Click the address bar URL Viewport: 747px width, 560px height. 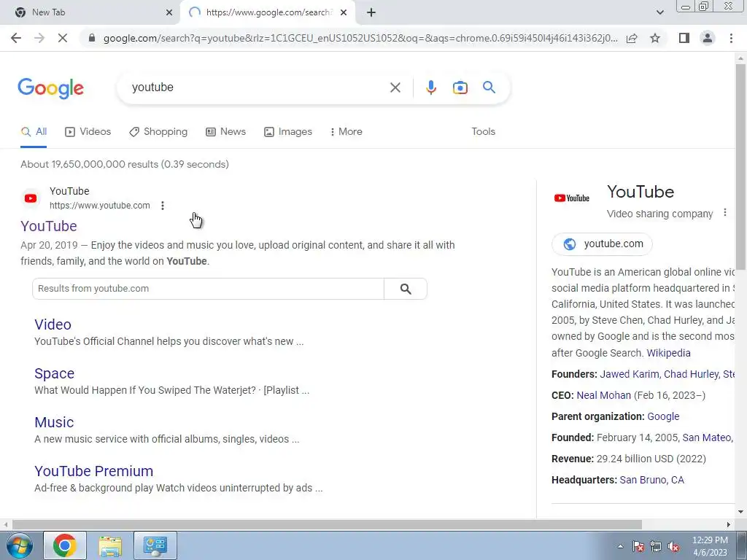(360, 38)
